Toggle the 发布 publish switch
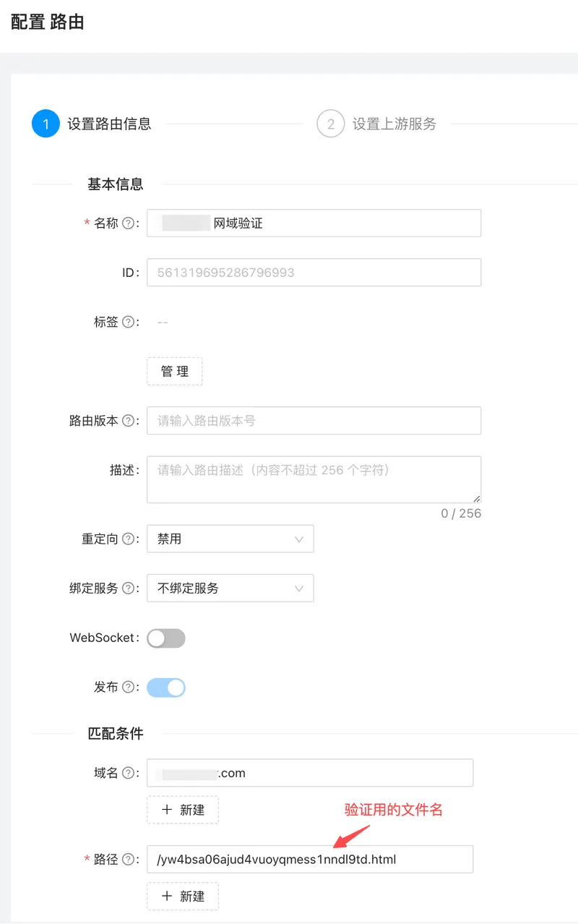The width and height of the screenshot is (578, 924). pos(166,687)
